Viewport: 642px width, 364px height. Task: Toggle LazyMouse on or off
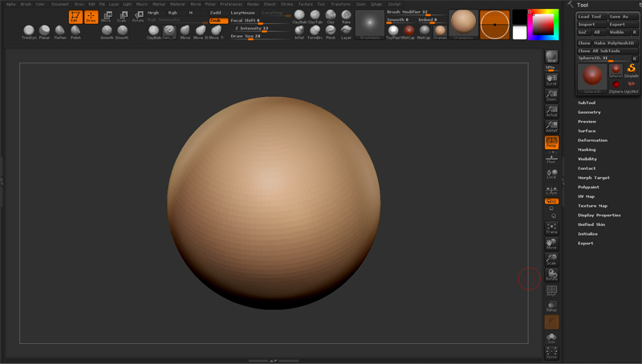[x=243, y=13]
